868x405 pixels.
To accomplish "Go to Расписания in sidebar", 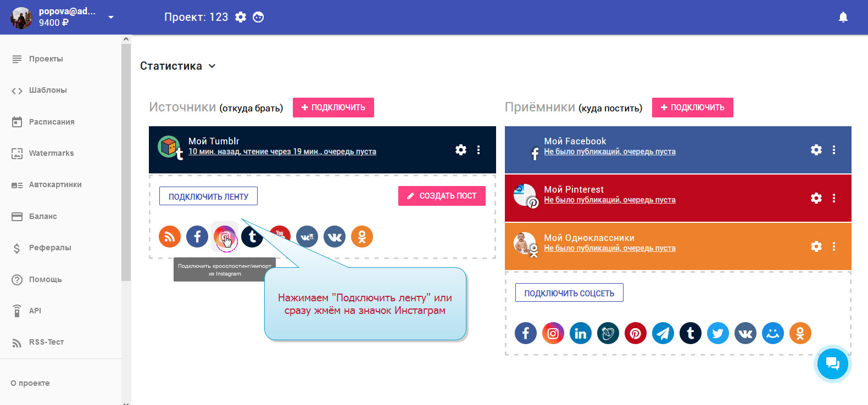I will click(x=51, y=122).
